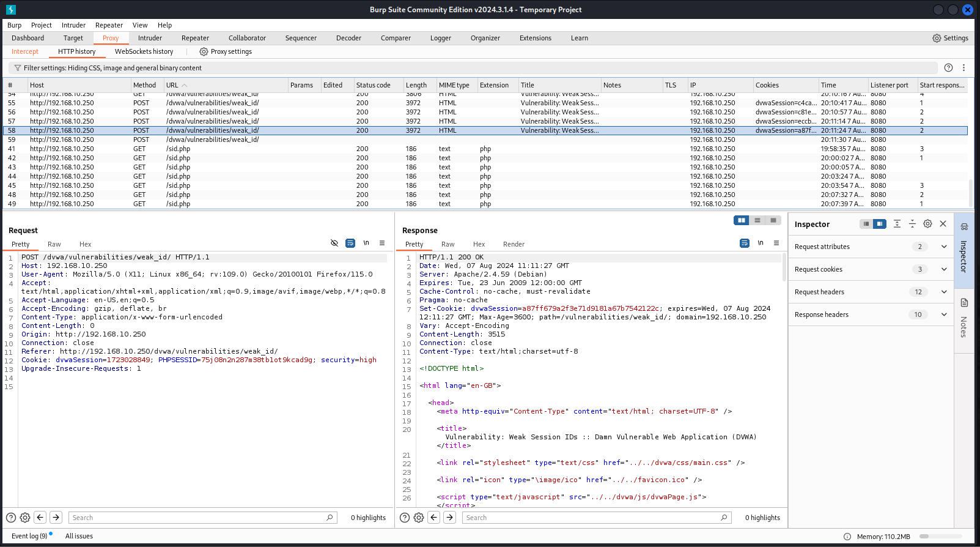Show the Render view of the Response
Image resolution: width=980 pixels, height=547 pixels.
tap(514, 244)
